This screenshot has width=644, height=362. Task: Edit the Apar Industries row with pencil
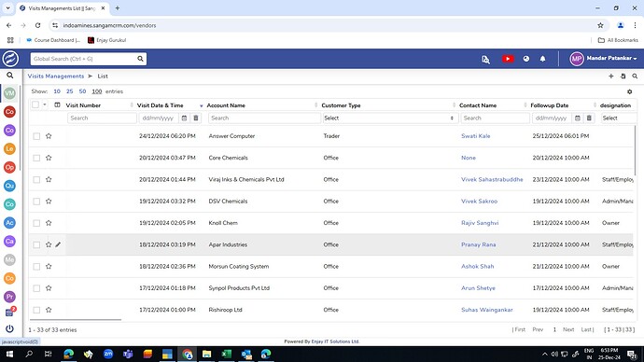point(58,244)
